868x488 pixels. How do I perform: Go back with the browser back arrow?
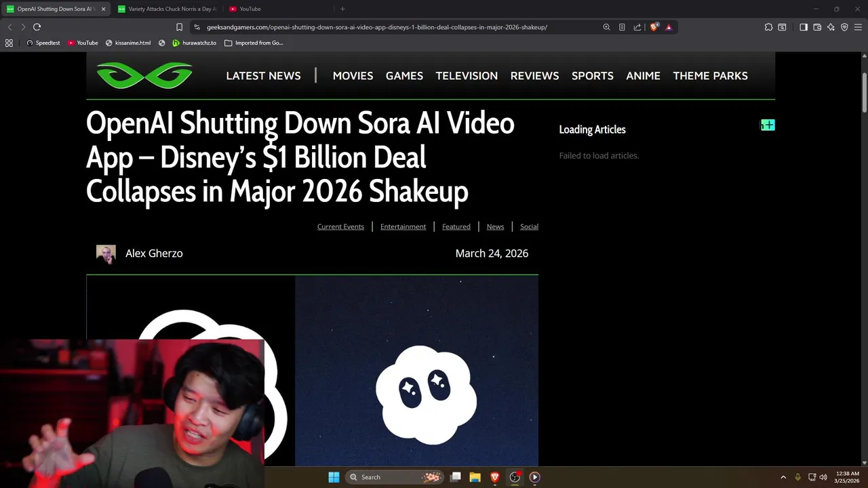[x=9, y=27]
